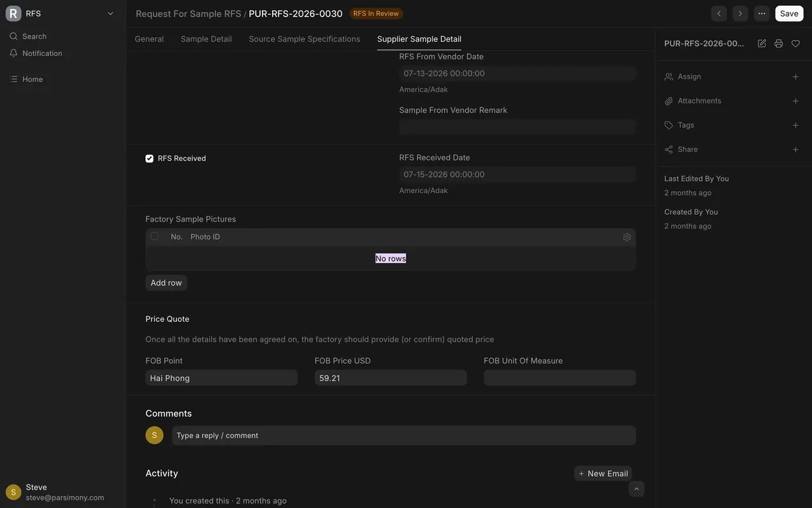Switch to the Source Sample Specifications tab

click(304, 39)
